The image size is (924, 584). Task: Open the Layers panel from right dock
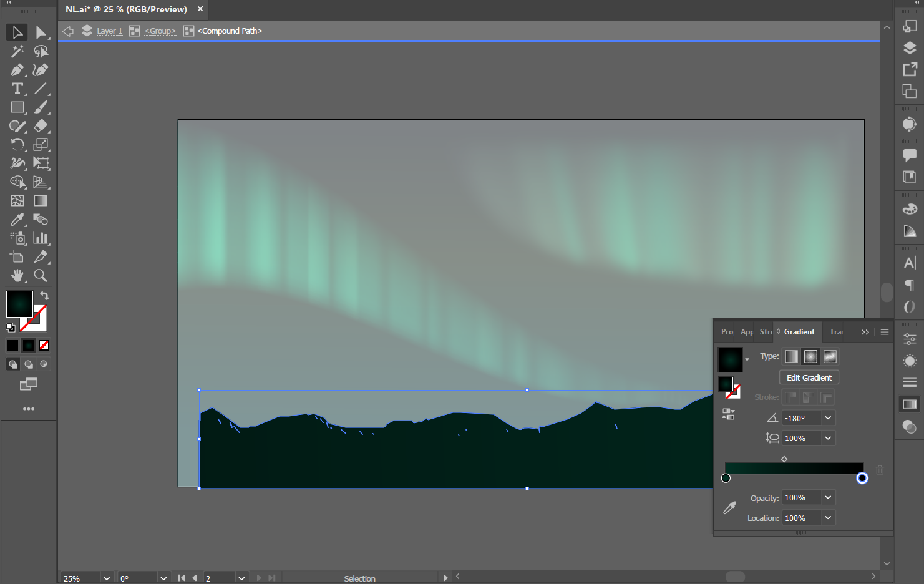point(910,48)
